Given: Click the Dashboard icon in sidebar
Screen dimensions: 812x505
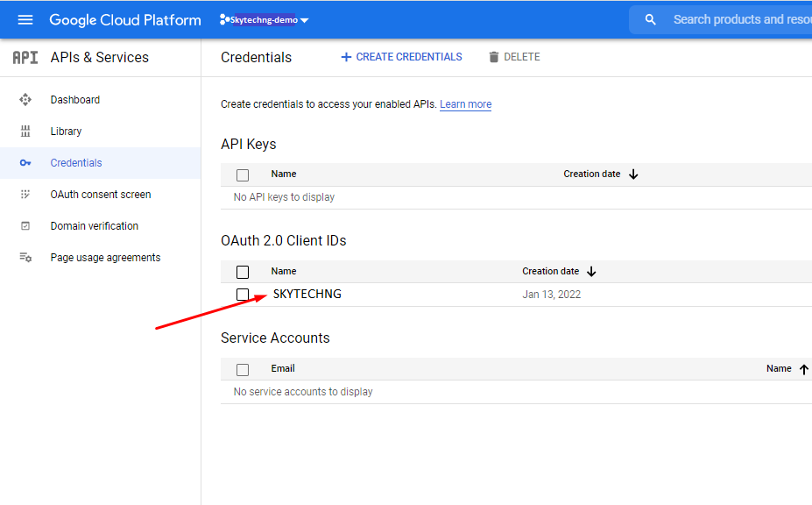Looking at the screenshot, I should (x=25, y=100).
